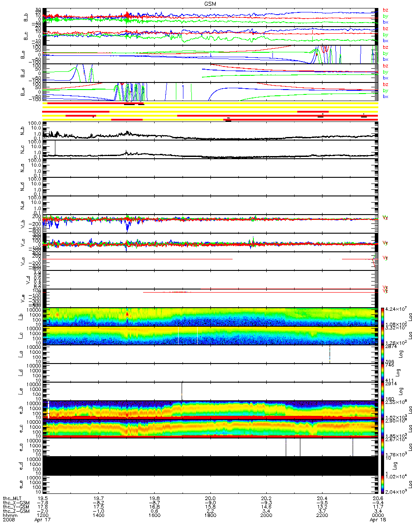Click the GSM title at the top
Screen dimensions: 412x532
[x=210, y=3]
